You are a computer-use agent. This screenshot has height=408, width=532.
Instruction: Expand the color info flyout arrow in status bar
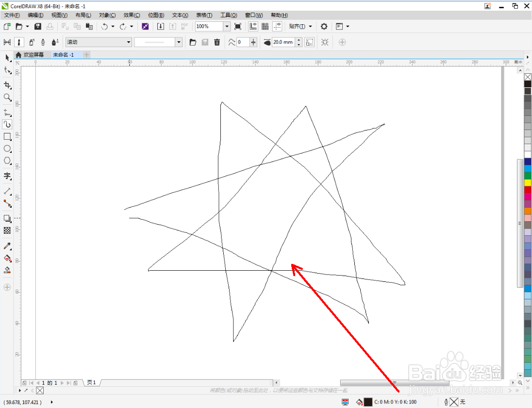pos(51,402)
